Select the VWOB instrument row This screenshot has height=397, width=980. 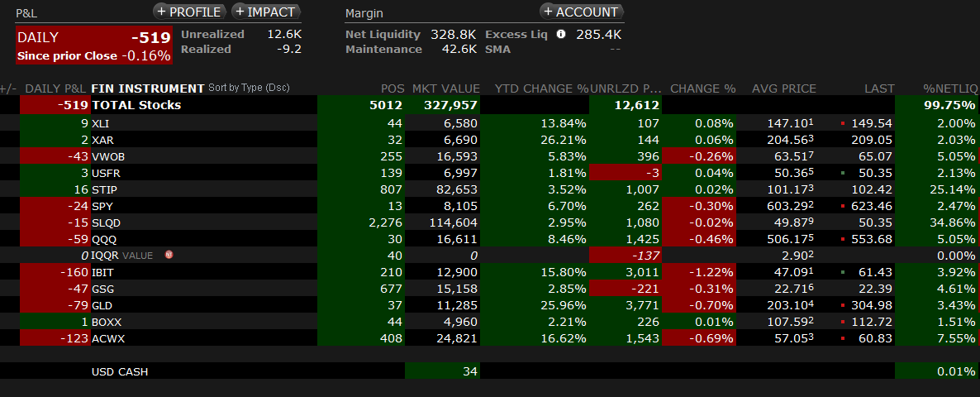(x=490, y=156)
